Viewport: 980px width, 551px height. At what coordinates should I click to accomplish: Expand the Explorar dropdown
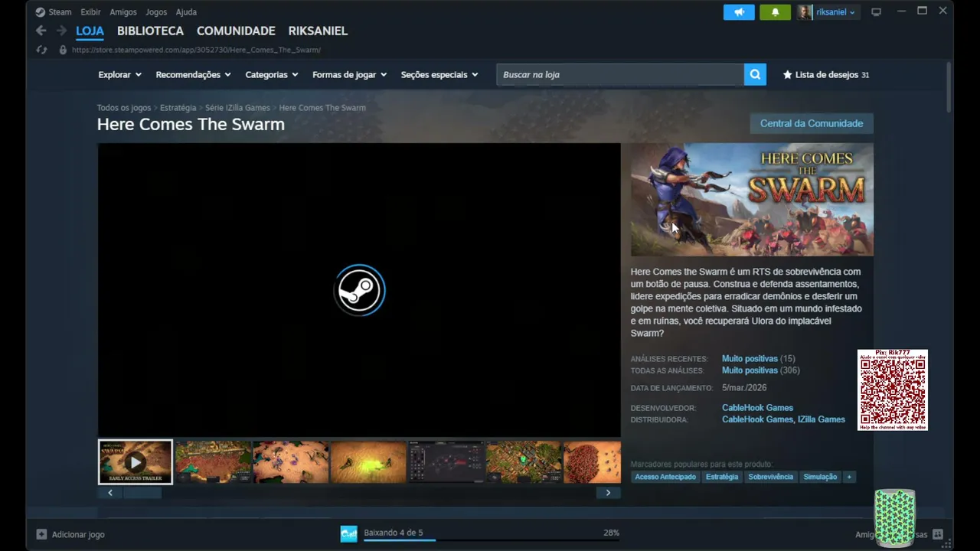point(119,74)
